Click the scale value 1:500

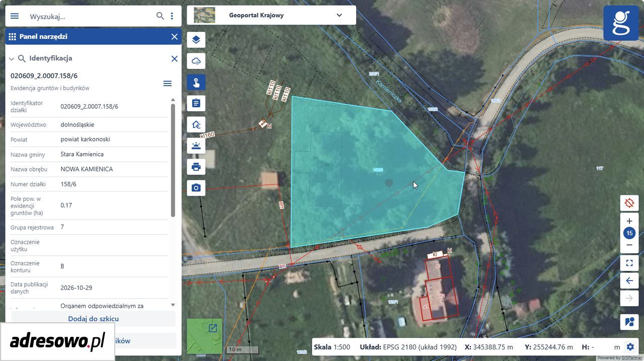point(342,347)
